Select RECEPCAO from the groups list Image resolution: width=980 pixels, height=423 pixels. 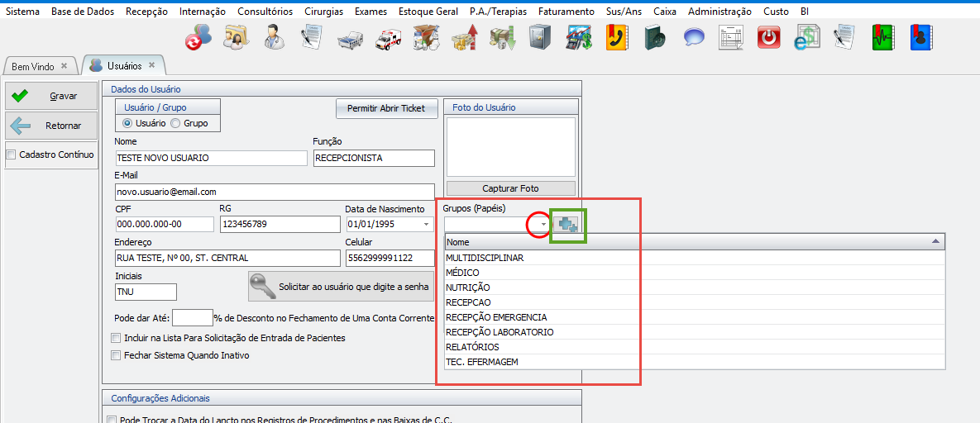(468, 302)
